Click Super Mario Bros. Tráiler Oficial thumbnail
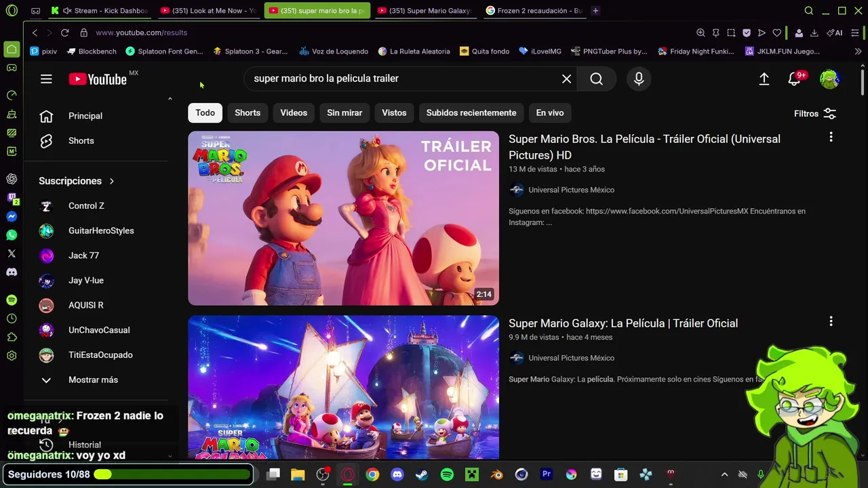 (343, 218)
